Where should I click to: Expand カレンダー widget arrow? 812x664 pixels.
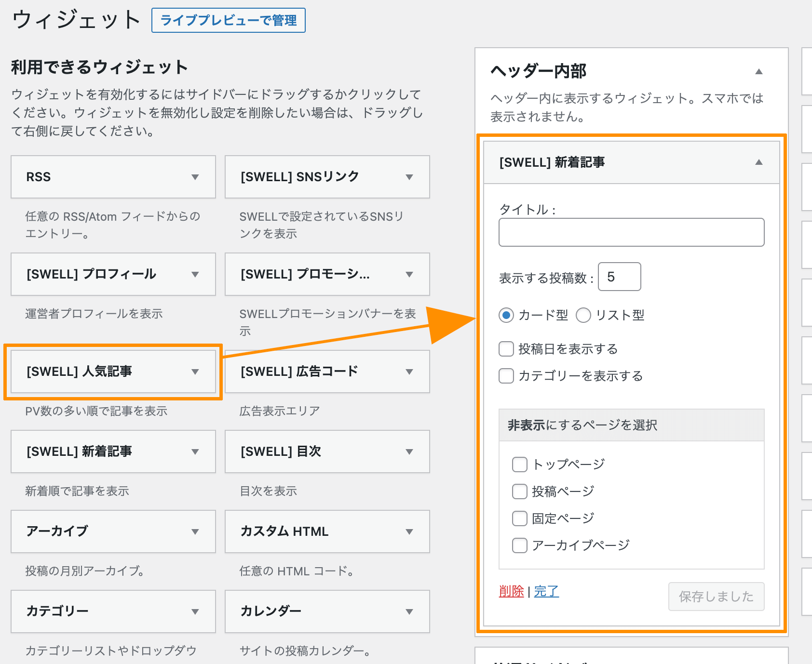coord(409,611)
